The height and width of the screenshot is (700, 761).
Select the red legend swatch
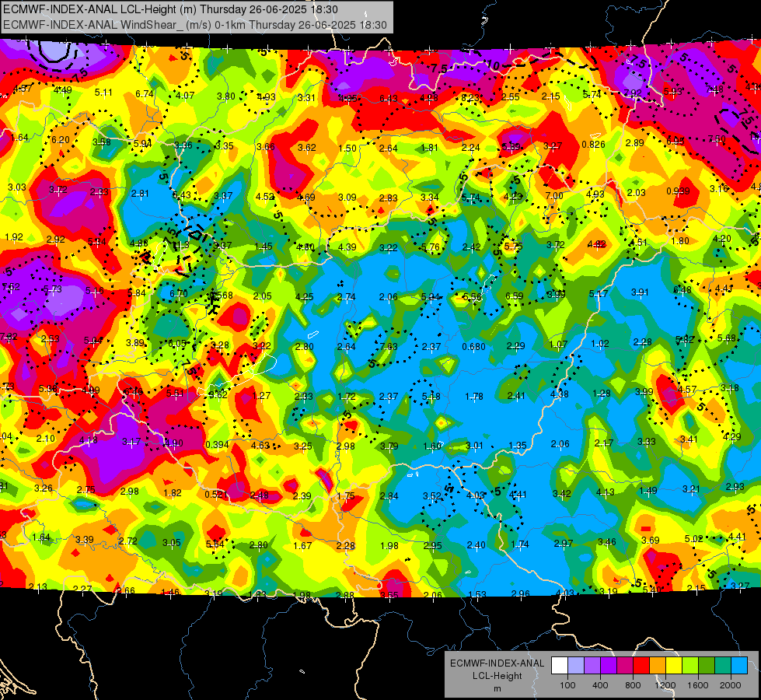[641, 666]
